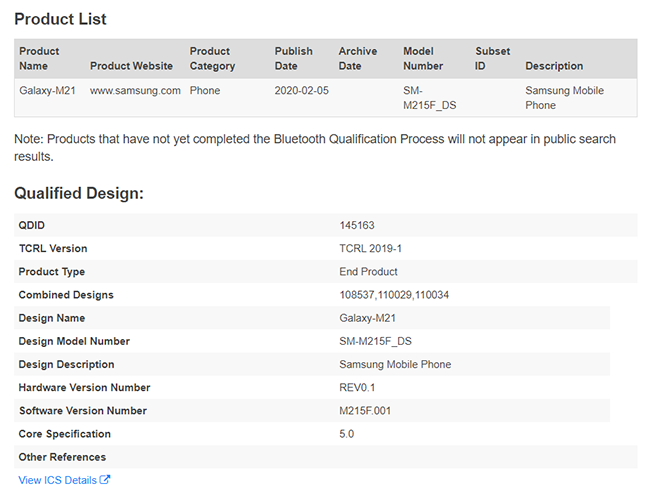
Task: Click the Subset ID column header
Action: coord(492,58)
